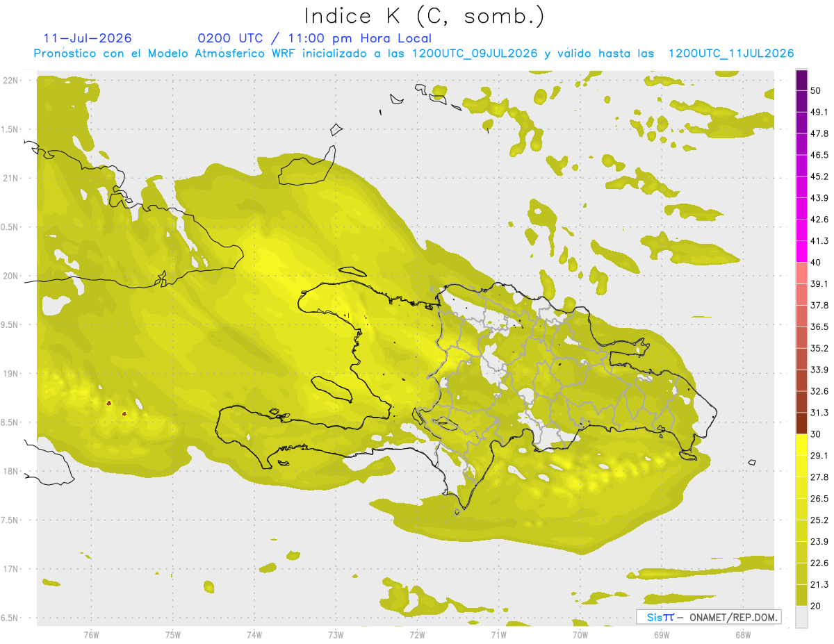Click the colorbar label "49.1"

pyautogui.click(x=819, y=112)
